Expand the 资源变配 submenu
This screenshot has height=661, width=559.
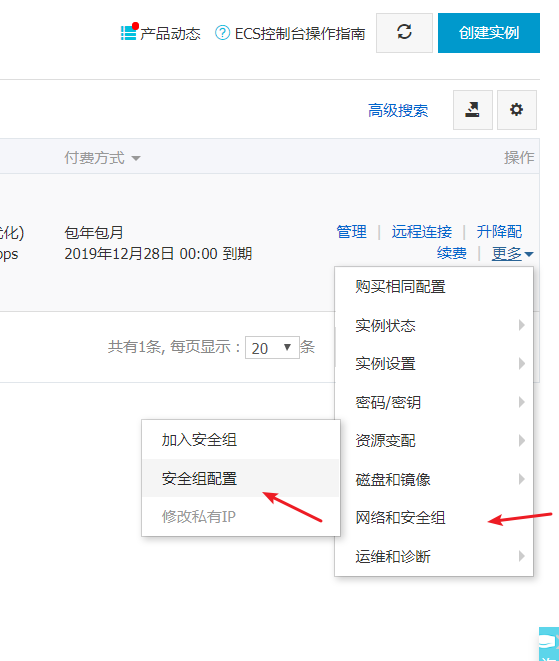[434, 441]
